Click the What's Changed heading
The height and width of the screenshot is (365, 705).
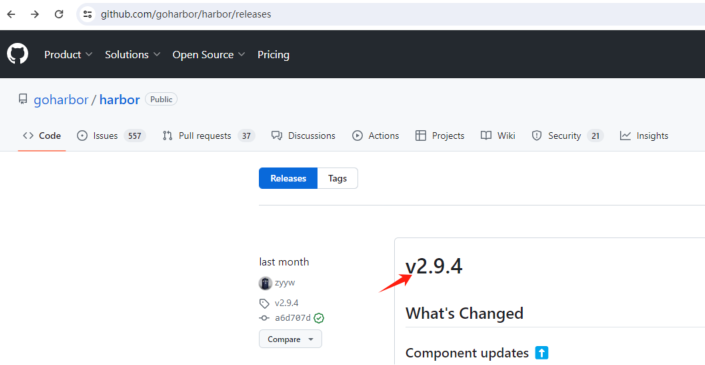464,313
